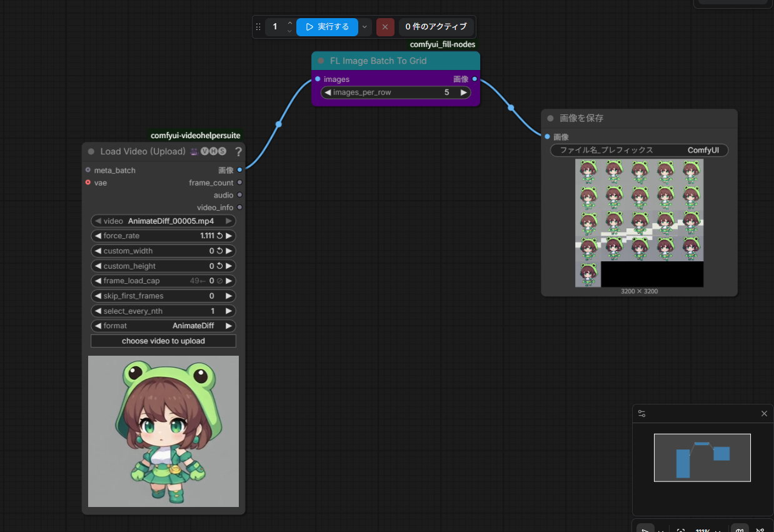
Task: Switch format to next option with right arrow
Action: [x=229, y=326]
